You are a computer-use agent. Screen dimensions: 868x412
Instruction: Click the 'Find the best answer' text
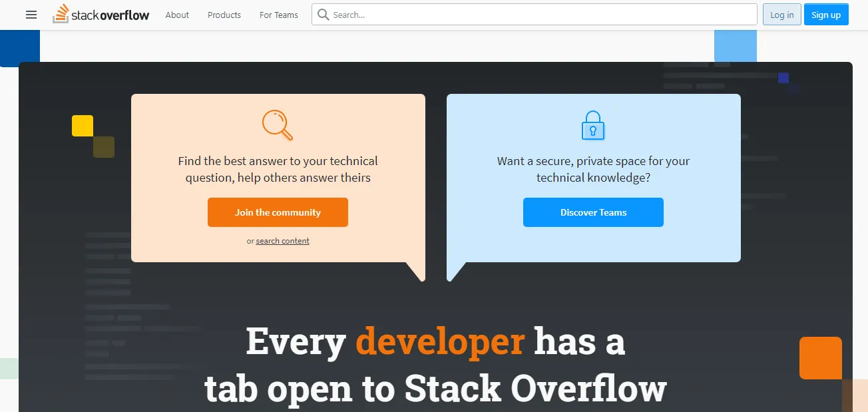pyautogui.click(x=278, y=169)
